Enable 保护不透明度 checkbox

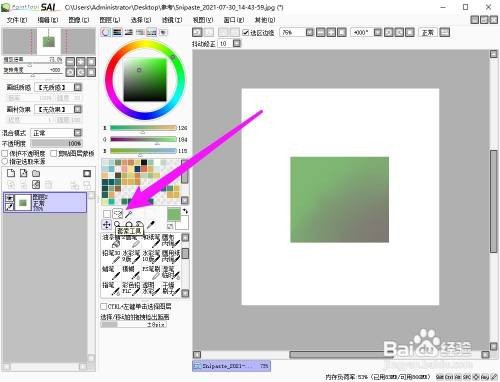[x=5, y=153]
